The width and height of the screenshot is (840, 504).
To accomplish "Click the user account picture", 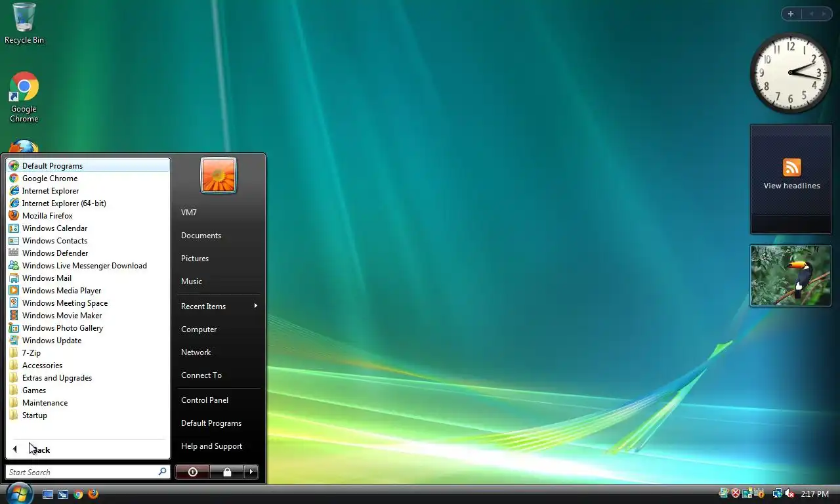I will [x=219, y=175].
